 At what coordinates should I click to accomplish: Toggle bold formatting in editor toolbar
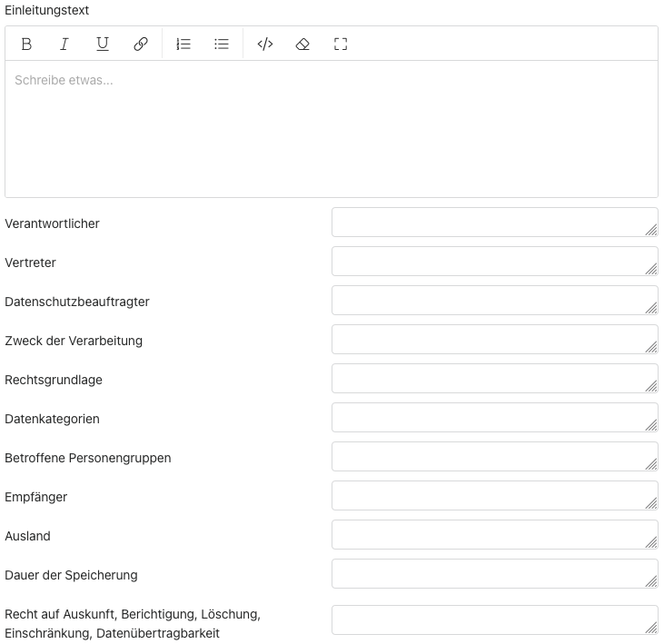coord(26,44)
